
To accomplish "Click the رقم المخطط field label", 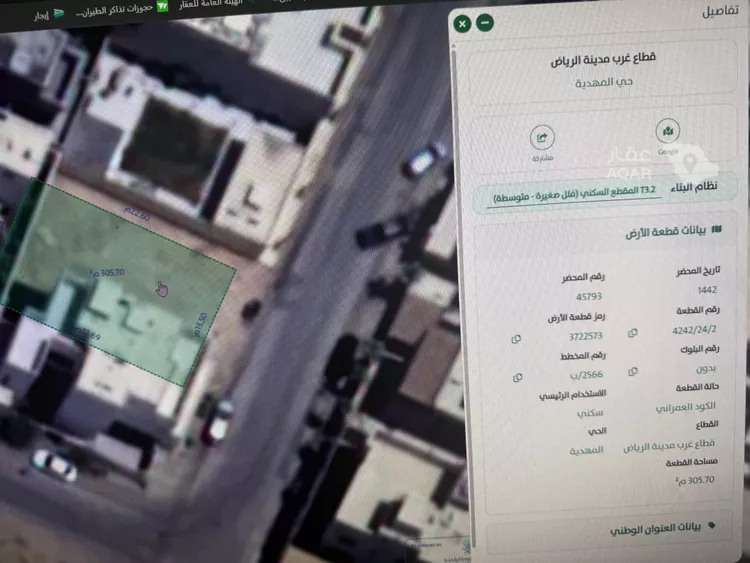I will [582, 356].
